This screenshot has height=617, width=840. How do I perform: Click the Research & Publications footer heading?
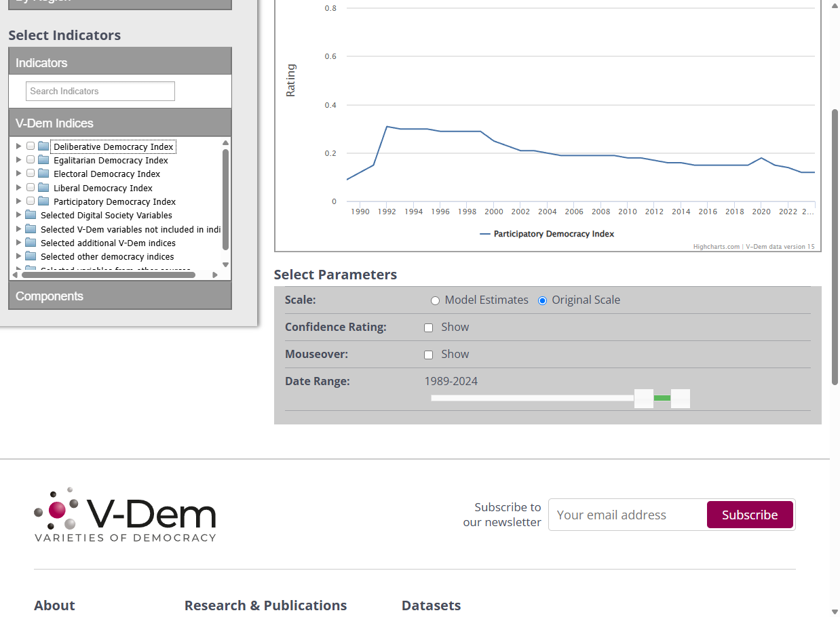point(265,605)
